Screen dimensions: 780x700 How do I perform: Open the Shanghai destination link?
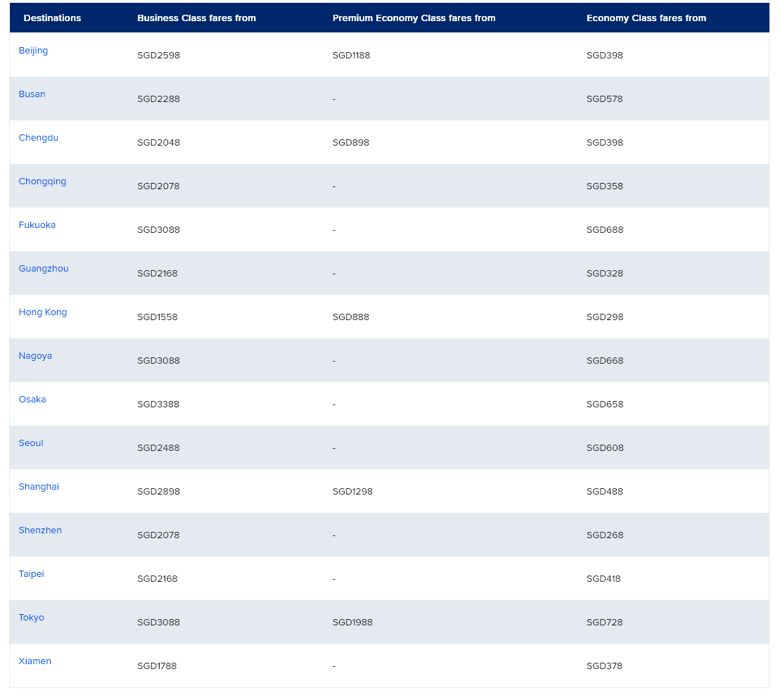coord(39,487)
